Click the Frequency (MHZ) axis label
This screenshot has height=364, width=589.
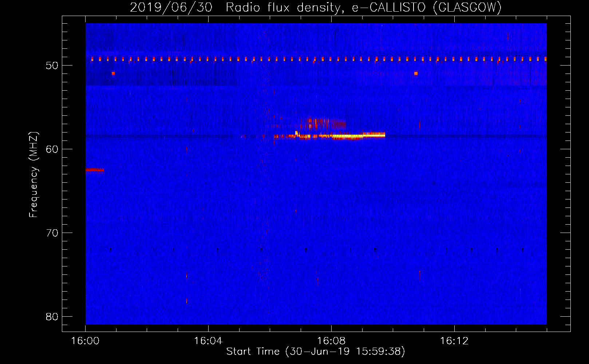click(33, 175)
